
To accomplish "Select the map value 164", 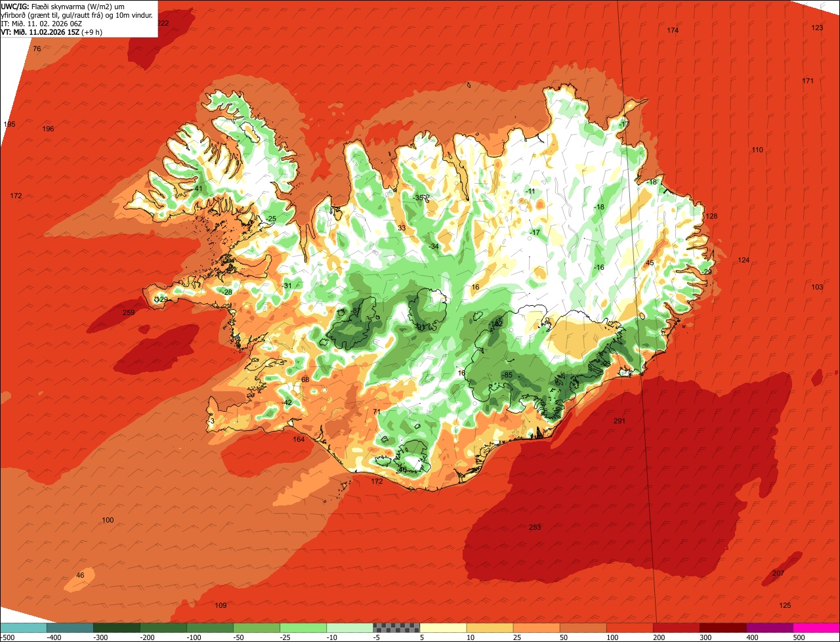I will pyautogui.click(x=299, y=439).
